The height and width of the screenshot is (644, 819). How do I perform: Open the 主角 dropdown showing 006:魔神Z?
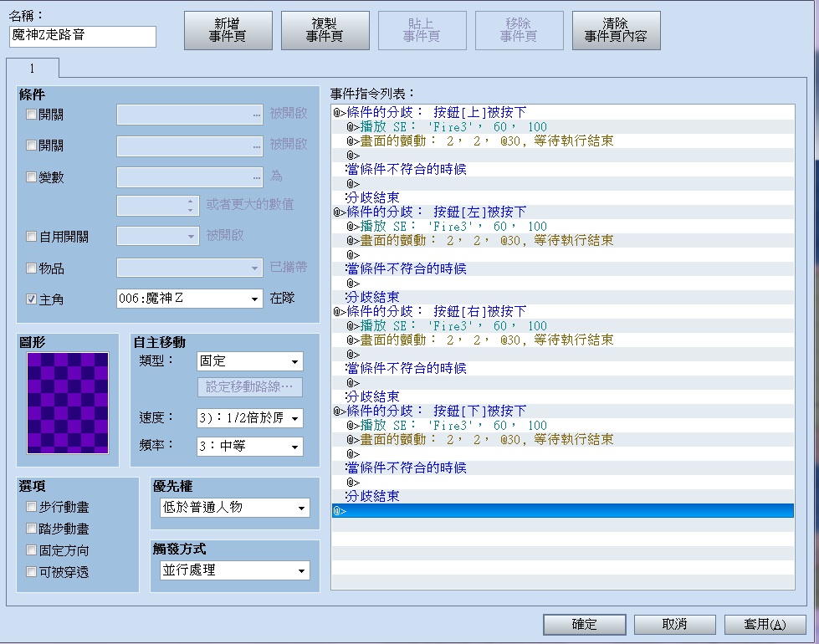click(189, 299)
